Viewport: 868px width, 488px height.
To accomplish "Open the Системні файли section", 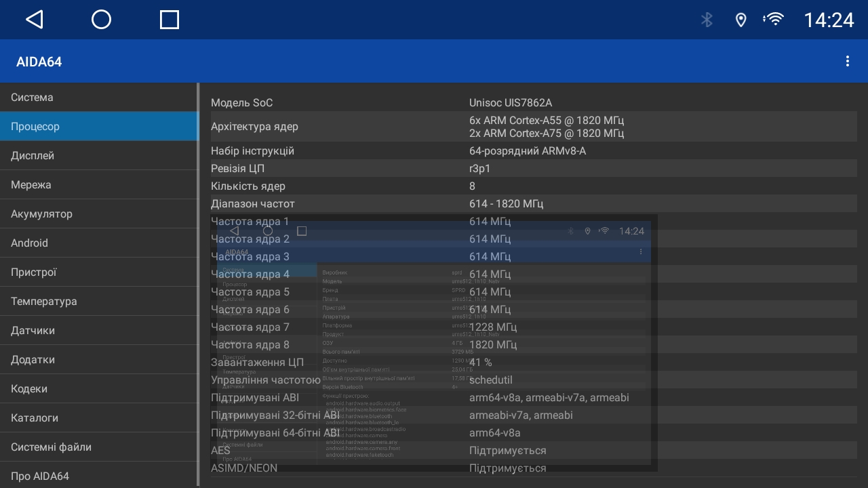I will tap(98, 447).
